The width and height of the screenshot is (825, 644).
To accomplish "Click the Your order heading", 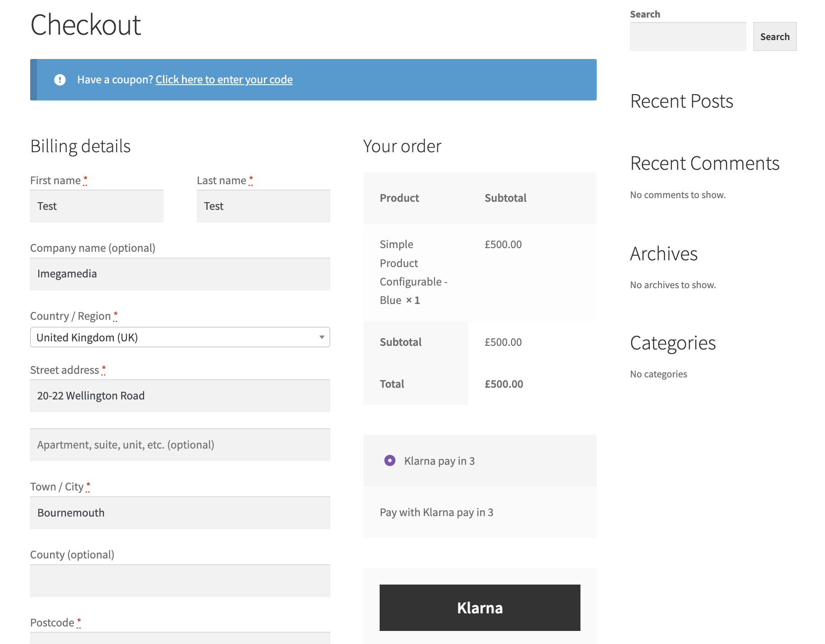I will tap(402, 146).
